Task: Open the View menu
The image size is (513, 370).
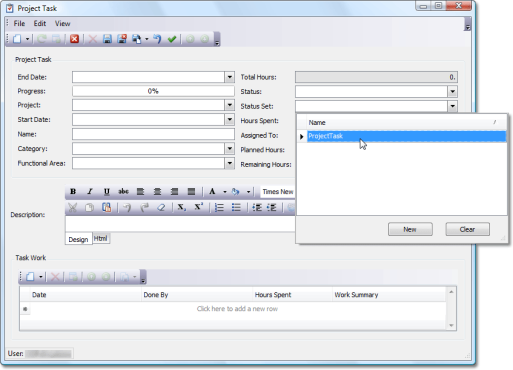Action: (x=63, y=23)
